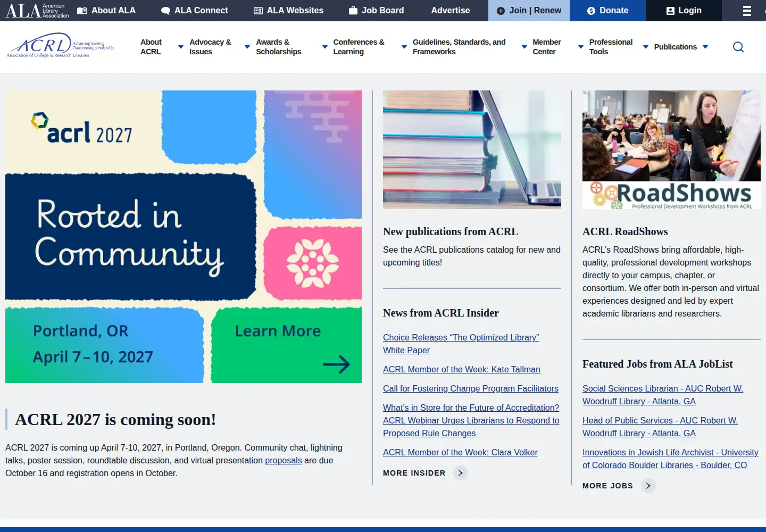This screenshot has width=766, height=532.
Task: Click the arrow icon beside More Insider
Action: [461, 473]
